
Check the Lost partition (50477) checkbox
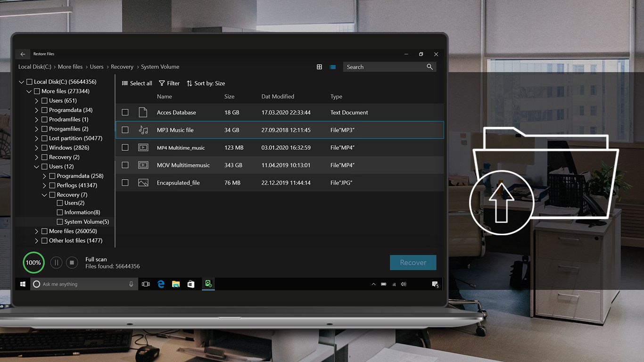(44, 138)
